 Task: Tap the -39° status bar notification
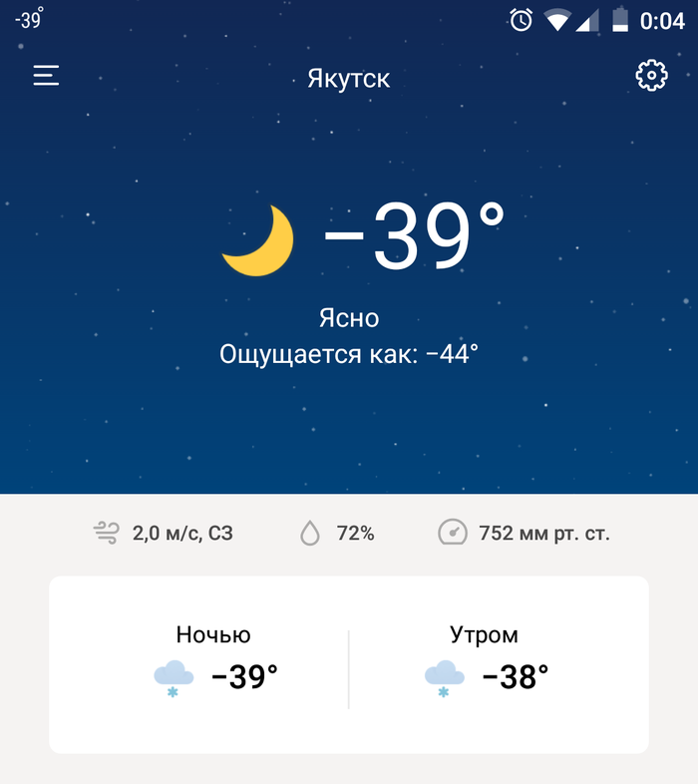[x=28, y=19]
